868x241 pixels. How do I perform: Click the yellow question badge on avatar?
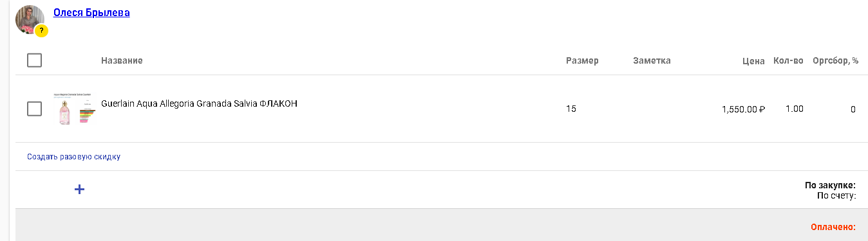(x=41, y=30)
